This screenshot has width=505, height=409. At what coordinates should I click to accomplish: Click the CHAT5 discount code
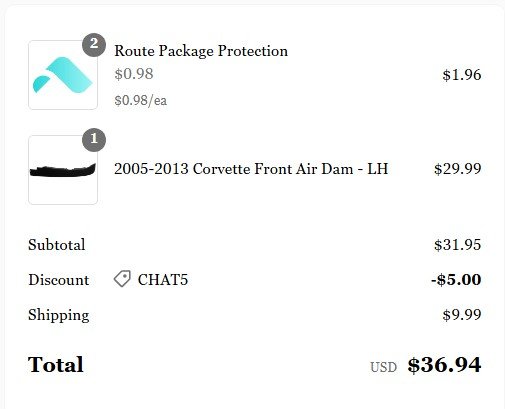(x=163, y=280)
